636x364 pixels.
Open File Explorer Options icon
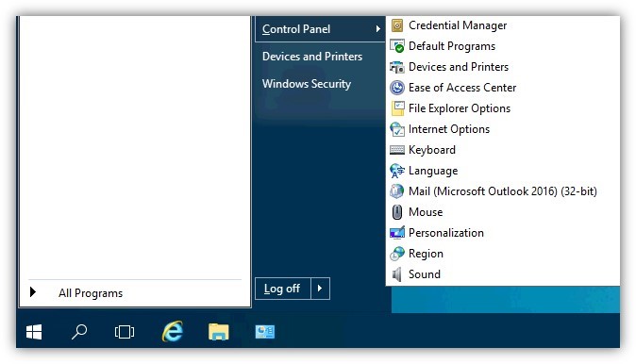point(397,108)
